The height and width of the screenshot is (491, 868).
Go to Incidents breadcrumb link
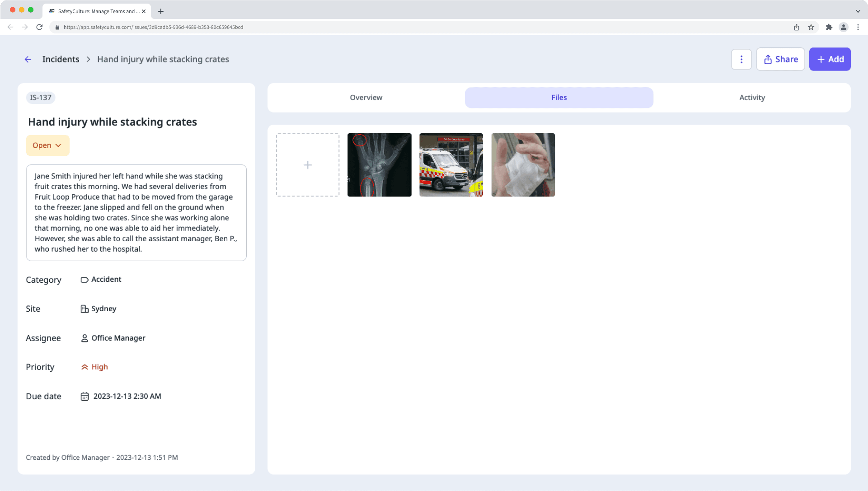pyautogui.click(x=61, y=59)
